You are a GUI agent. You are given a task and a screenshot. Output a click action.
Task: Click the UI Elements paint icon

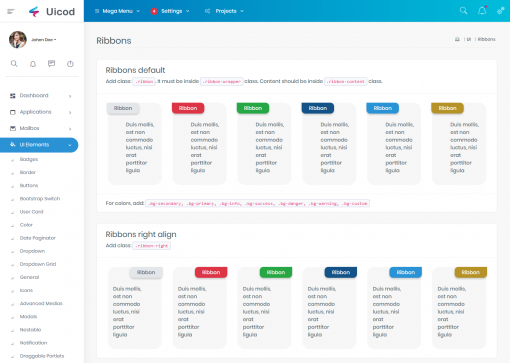click(x=13, y=145)
